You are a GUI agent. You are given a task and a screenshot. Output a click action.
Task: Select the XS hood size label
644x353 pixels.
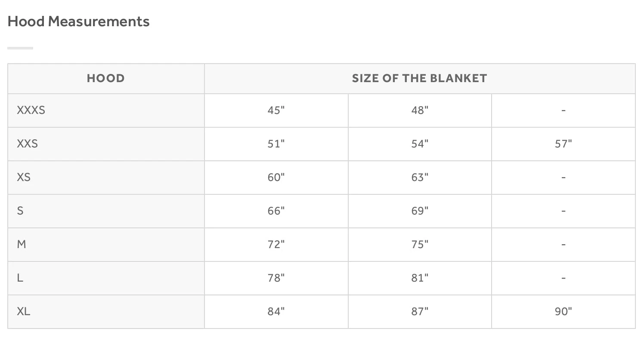tap(24, 177)
